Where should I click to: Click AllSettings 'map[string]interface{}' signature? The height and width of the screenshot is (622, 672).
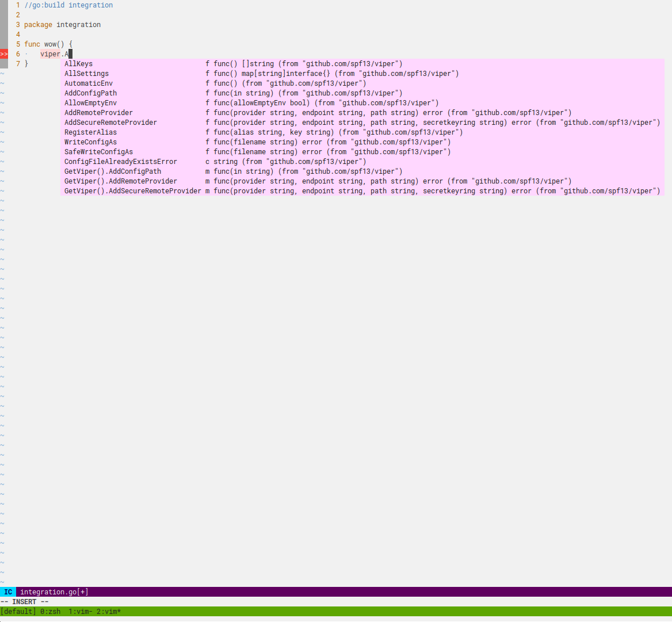tap(286, 74)
